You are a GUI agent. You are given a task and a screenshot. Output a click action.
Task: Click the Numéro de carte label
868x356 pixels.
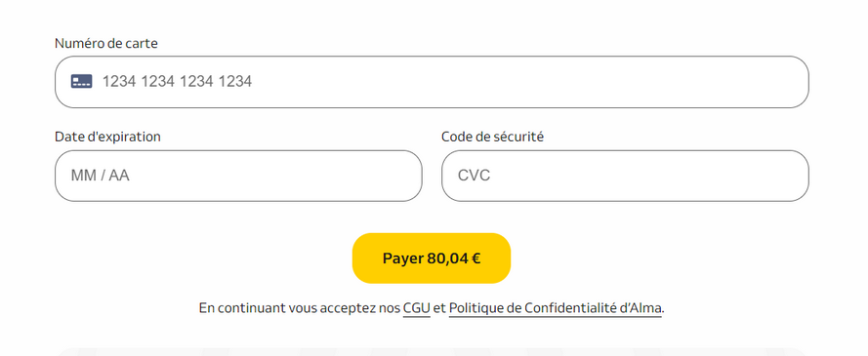106,43
